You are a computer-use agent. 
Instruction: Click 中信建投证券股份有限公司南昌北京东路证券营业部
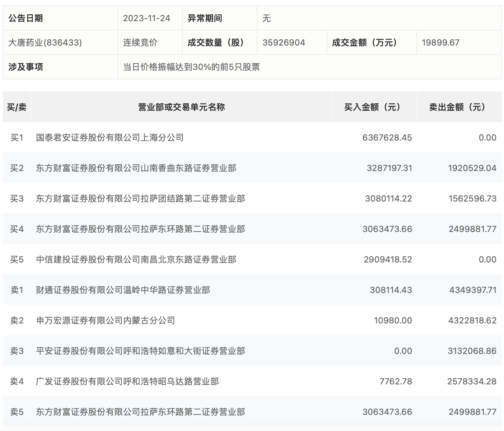coord(136,260)
